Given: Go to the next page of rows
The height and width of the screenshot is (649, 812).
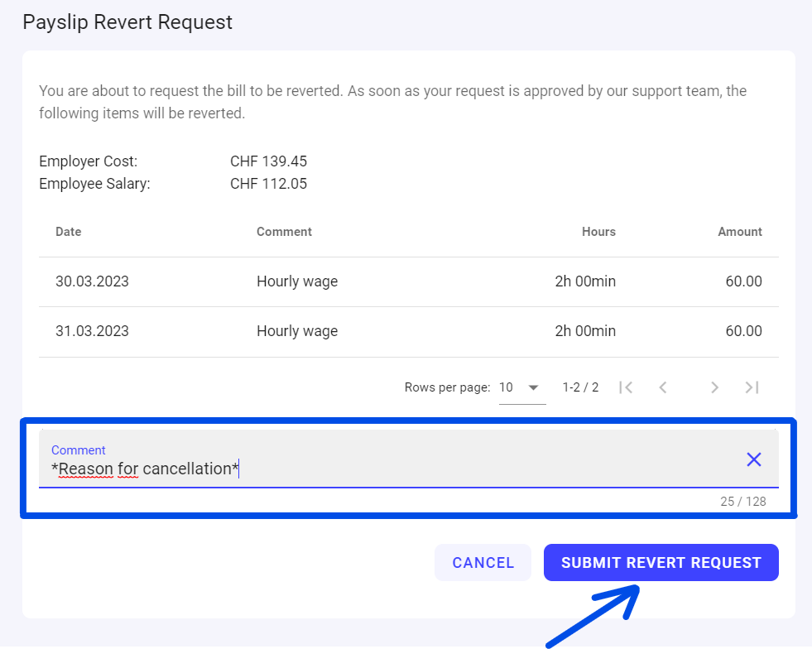Looking at the screenshot, I should pos(714,387).
